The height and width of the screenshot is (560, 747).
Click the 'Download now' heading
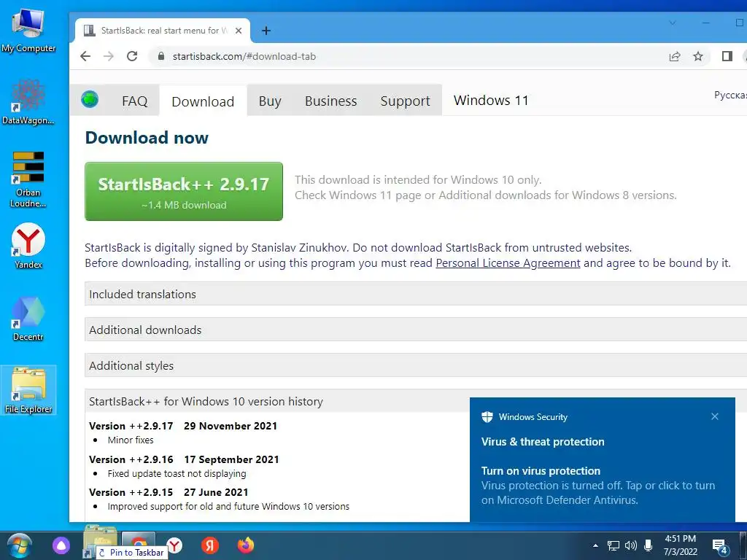(x=147, y=138)
